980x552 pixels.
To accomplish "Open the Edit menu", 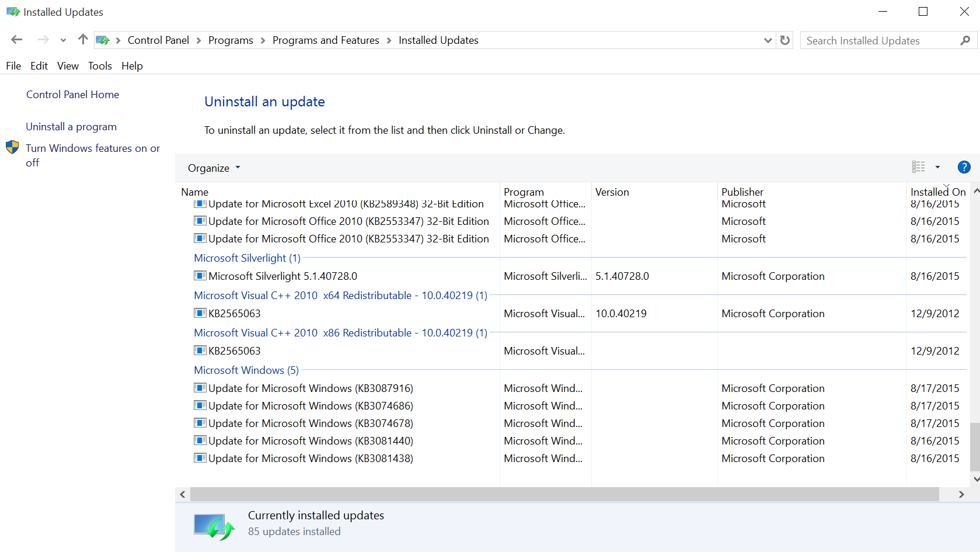I will coord(39,66).
